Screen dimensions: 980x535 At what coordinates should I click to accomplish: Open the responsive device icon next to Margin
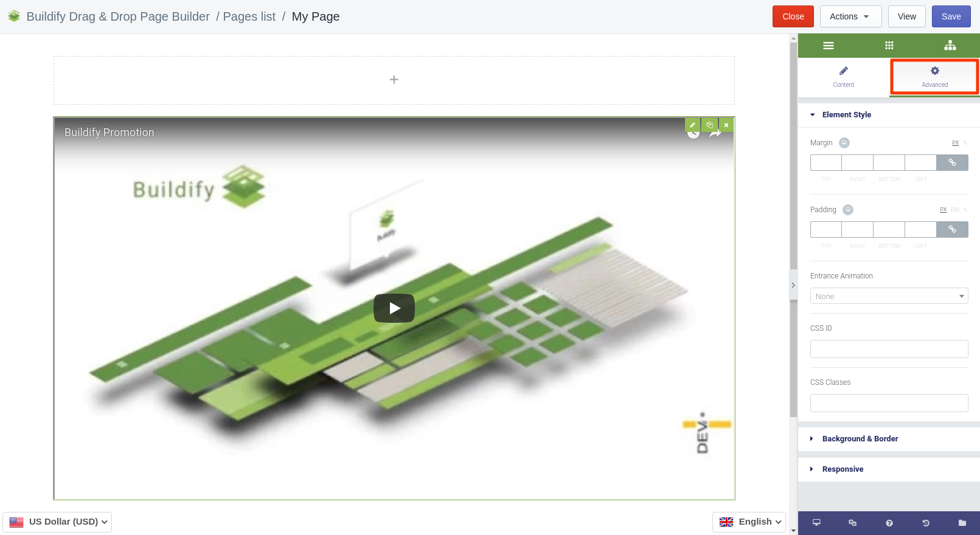844,143
